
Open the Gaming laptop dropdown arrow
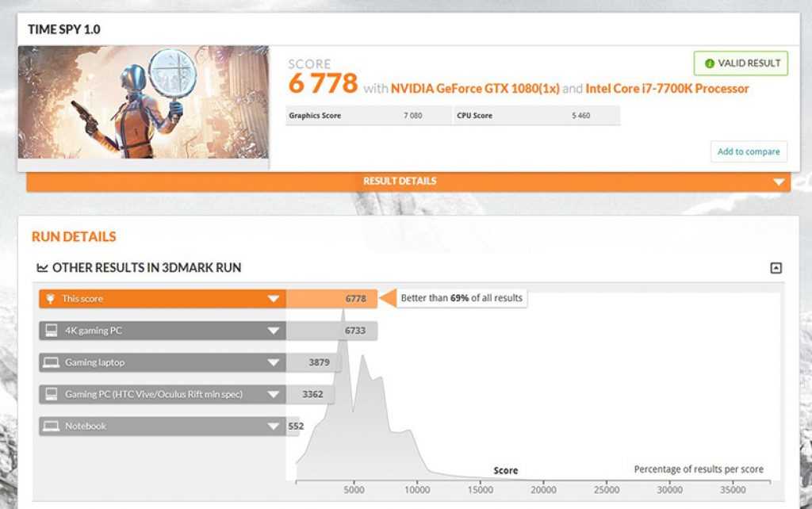point(274,362)
